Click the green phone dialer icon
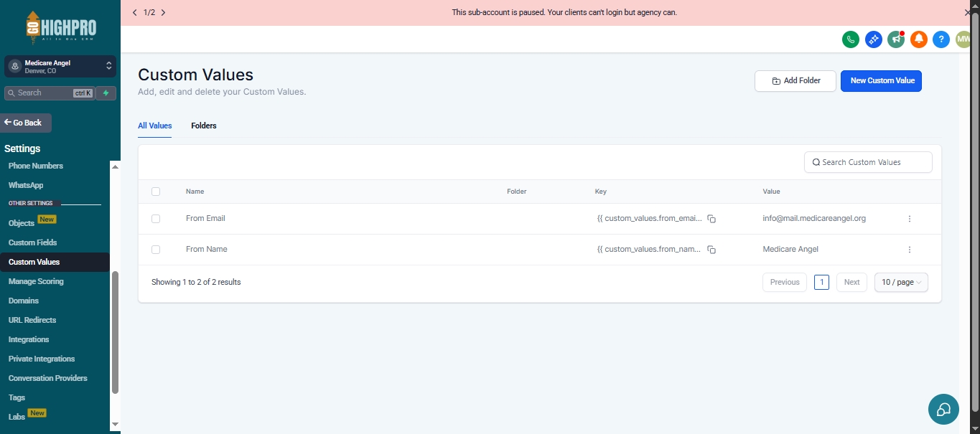Screen dimensions: 980x434 [851, 39]
